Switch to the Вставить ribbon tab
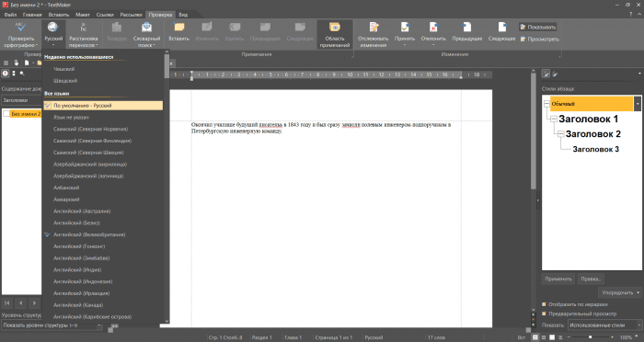Viewport: 644px width, 342px height. 58,15
